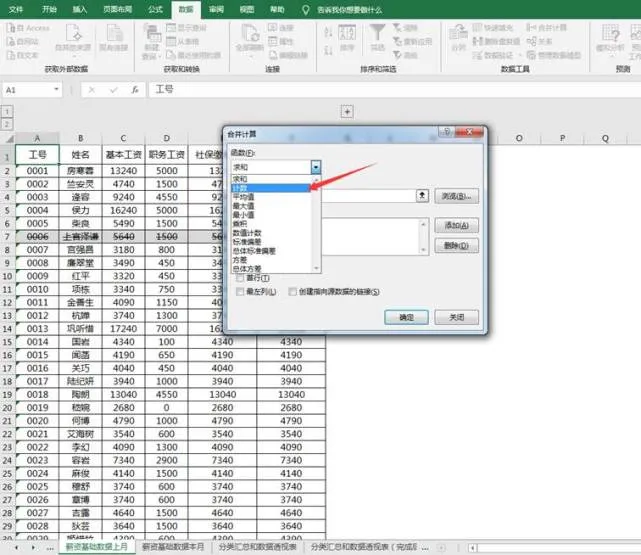This screenshot has height=555, width=641.
Task: Click 高级 (Advanced) filter icon
Action: point(397,55)
